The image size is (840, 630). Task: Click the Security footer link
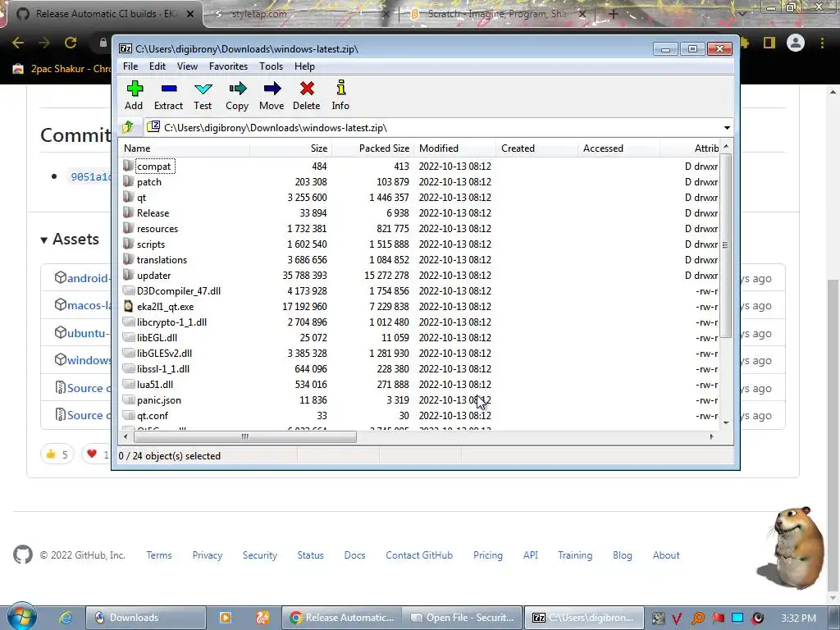[x=260, y=555]
